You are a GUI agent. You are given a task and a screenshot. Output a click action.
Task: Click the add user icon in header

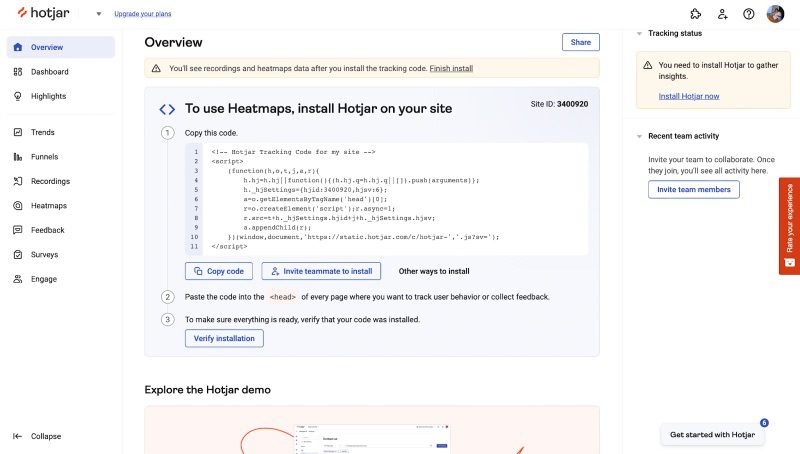pyautogui.click(x=722, y=14)
